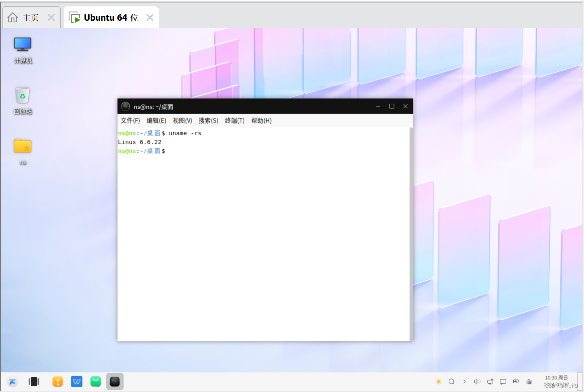
Task: Click the orange file transfer taskbar icon
Action: click(57, 382)
